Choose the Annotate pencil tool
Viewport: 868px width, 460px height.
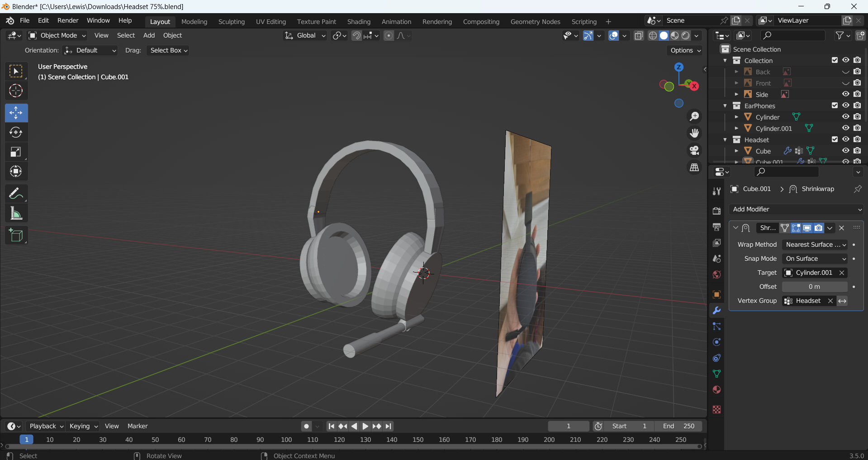[16, 194]
